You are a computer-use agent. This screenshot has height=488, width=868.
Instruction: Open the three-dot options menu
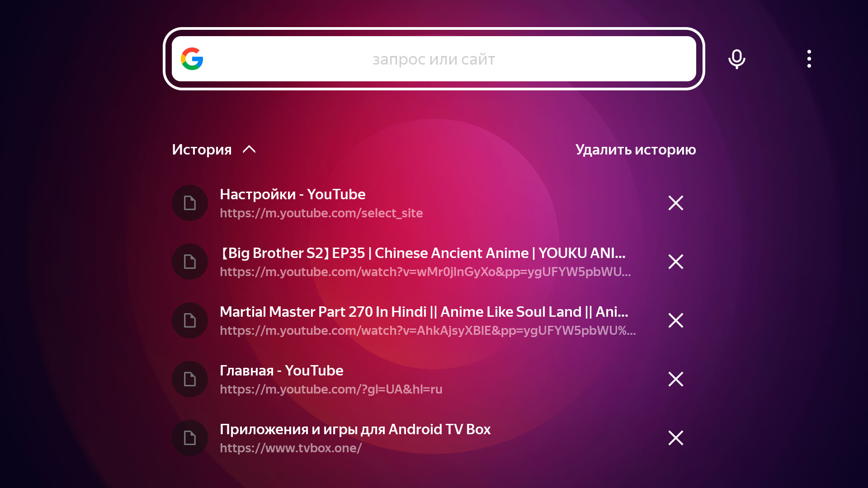(809, 59)
